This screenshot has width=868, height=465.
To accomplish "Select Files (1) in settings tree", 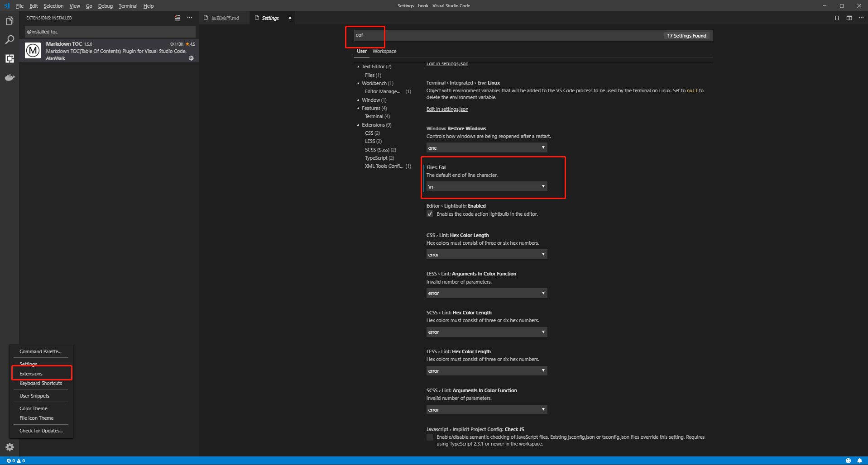I will pyautogui.click(x=373, y=75).
